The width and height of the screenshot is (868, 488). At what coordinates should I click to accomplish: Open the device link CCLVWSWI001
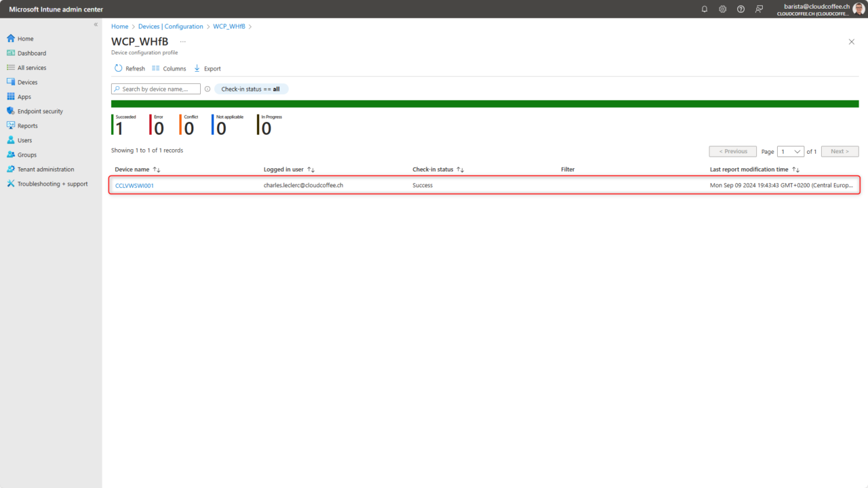click(x=134, y=185)
